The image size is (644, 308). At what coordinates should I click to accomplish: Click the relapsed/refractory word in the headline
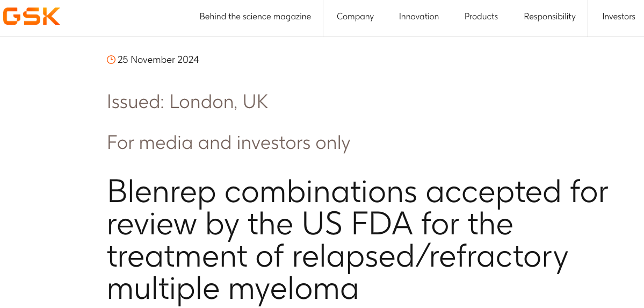click(430, 256)
